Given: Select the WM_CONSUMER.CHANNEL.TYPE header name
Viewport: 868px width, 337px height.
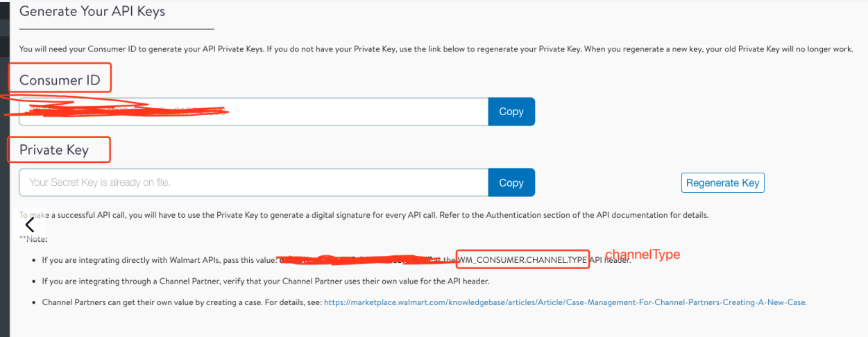Looking at the screenshot, I should (x=522, y=259).
